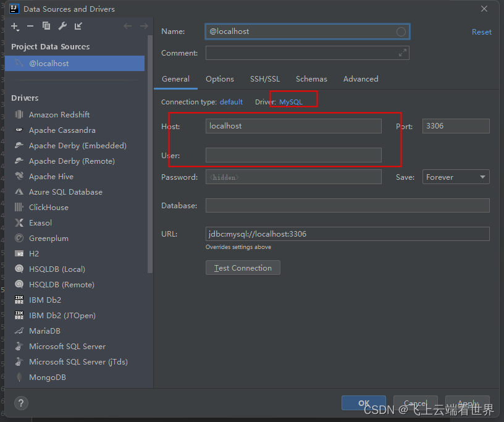Make data source global arrow icon

[78, 26]
